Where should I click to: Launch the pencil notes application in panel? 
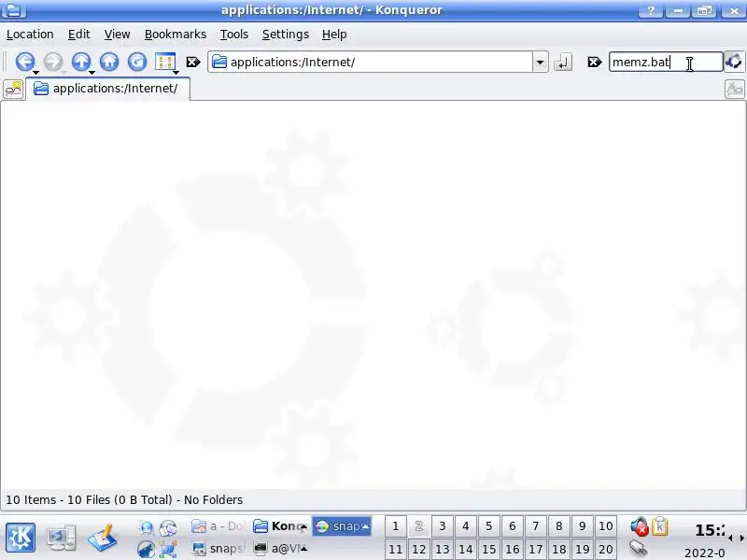[x=103, y=538]
